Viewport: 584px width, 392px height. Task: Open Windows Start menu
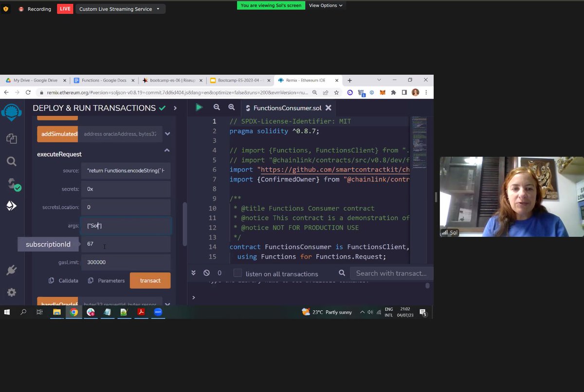pyautogui.click(x=7, y=312)
